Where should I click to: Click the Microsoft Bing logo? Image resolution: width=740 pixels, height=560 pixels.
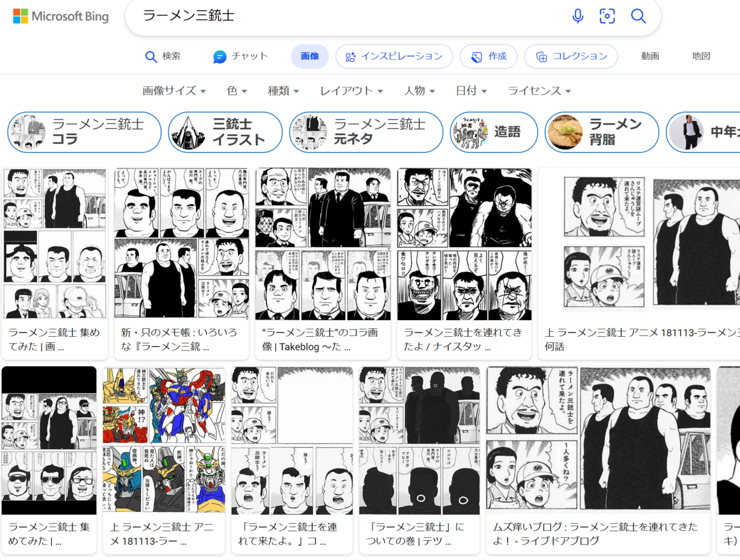60,17
